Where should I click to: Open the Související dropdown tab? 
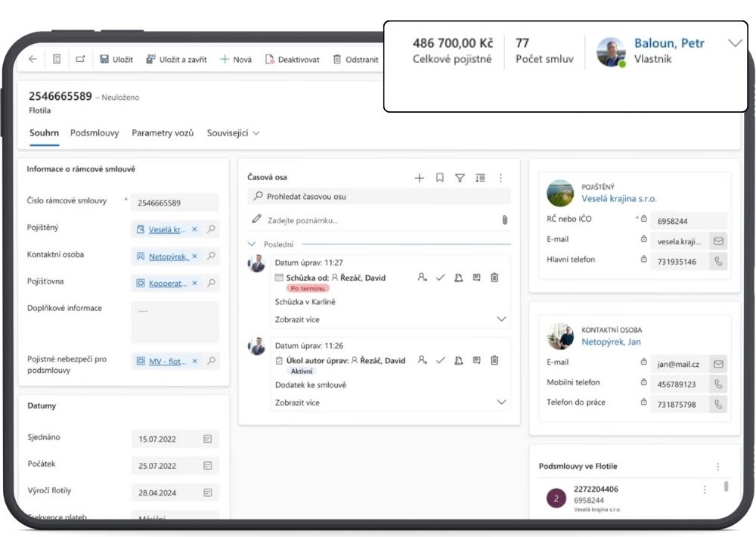[x=233, y=133]
